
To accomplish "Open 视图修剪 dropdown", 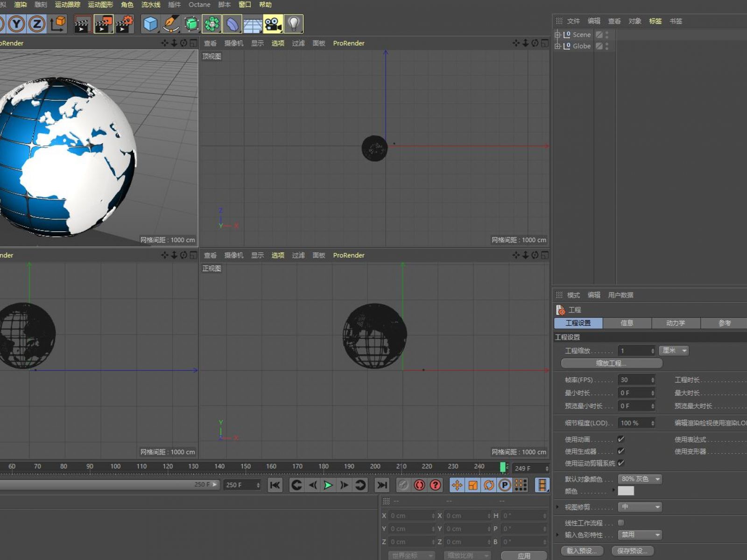I will click(640, 507).
